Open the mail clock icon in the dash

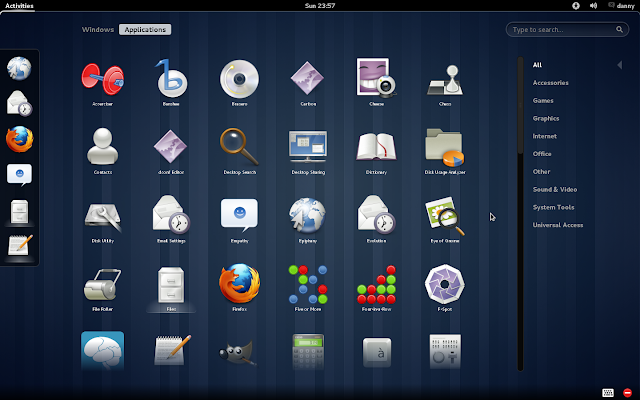[20, 103]
